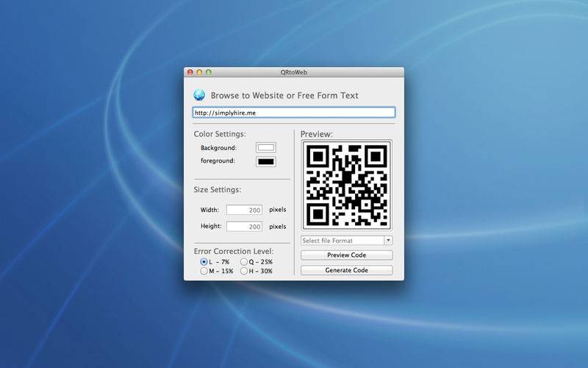
Task: Click the green zoom window button
Action: [209, 72]
